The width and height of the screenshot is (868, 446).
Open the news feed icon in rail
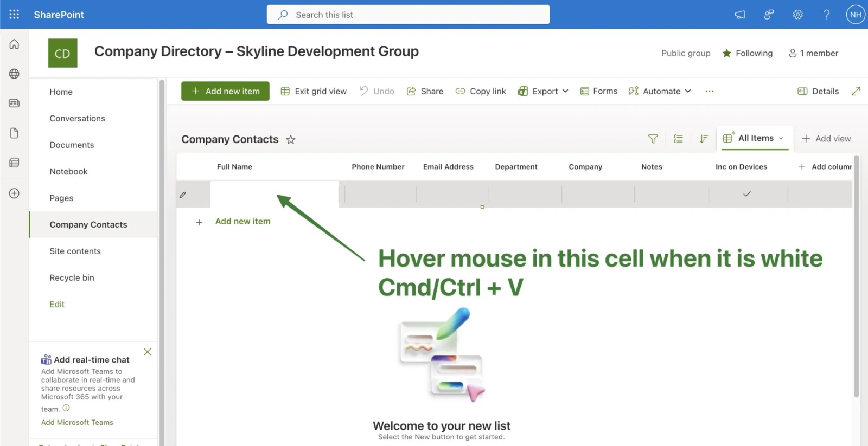click(14, 103)
